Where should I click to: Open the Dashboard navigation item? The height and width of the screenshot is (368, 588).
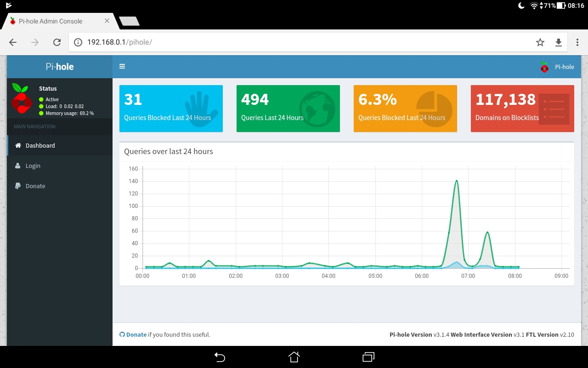pos(40,145)
